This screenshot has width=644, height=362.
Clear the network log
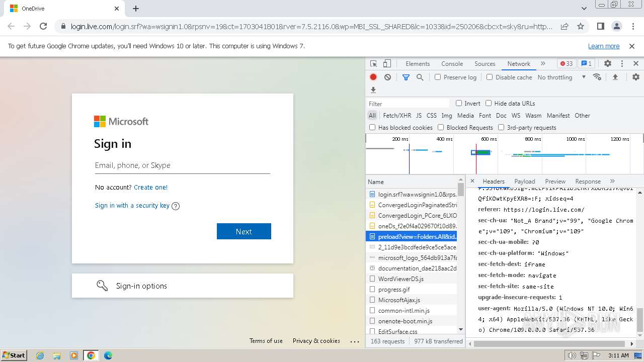click(x=387, y=77)
